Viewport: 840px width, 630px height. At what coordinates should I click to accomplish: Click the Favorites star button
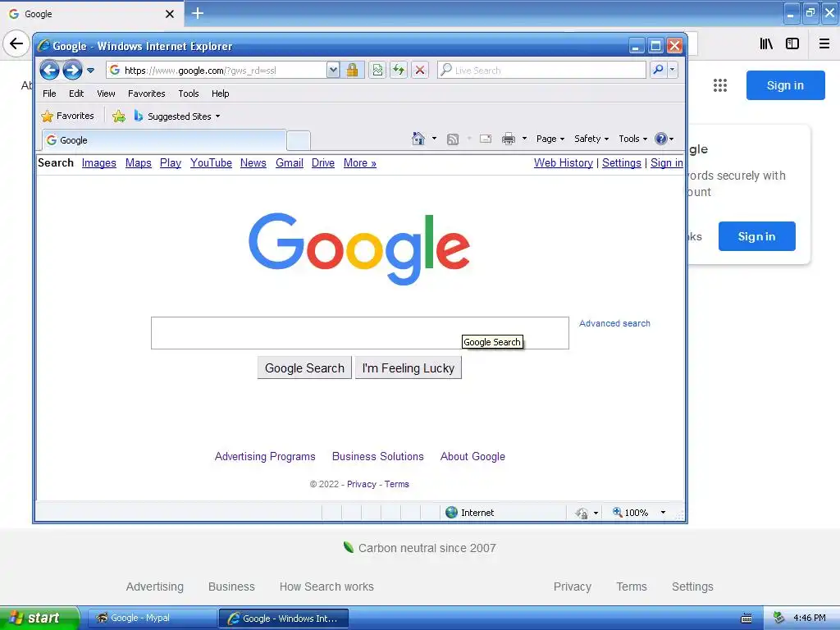[68, 116]
